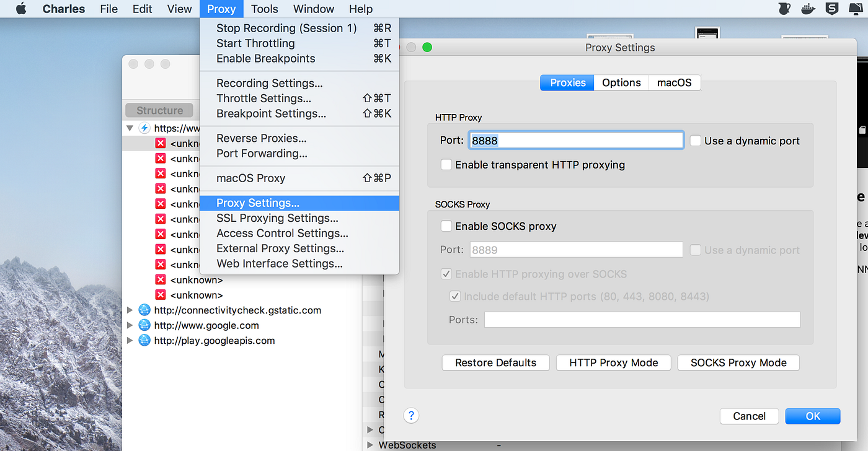Viewport: 868px width, 451px height.
Task: Open the Charles application menu
Action: [65, 9]
